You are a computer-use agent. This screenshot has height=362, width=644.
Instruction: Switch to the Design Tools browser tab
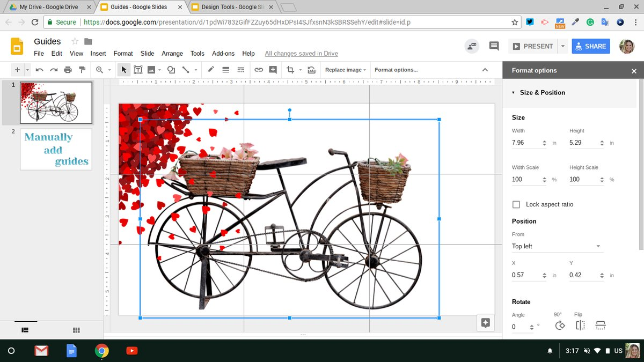(x=232, y=7)
